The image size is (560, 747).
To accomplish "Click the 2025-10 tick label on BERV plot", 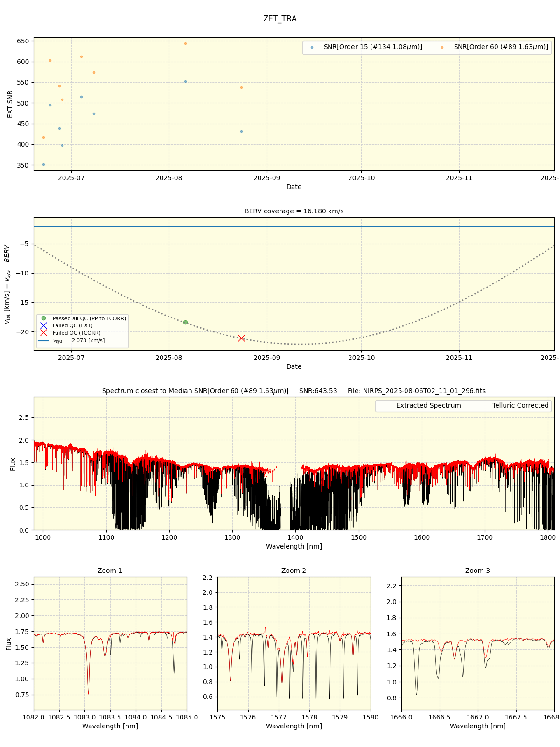I will click(x=362, y=358).
